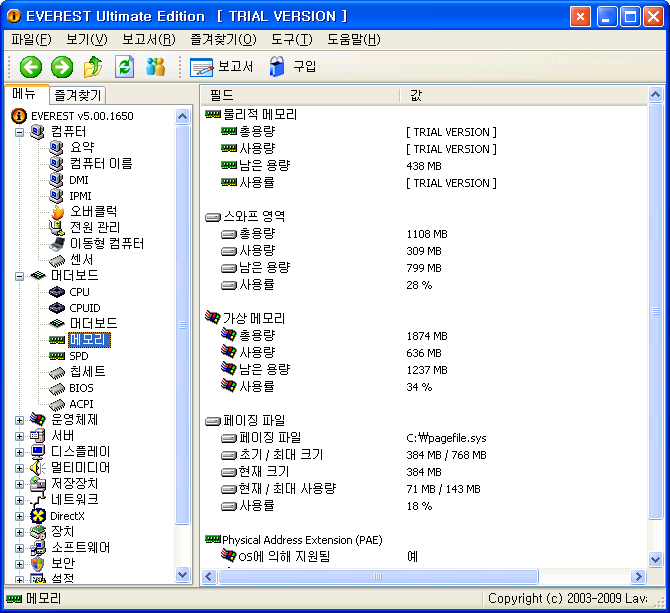The image size is (670, 613).
Task: Switch to the 즐겨찾기 sidebar tab
Action: click(x=78, y=95)
